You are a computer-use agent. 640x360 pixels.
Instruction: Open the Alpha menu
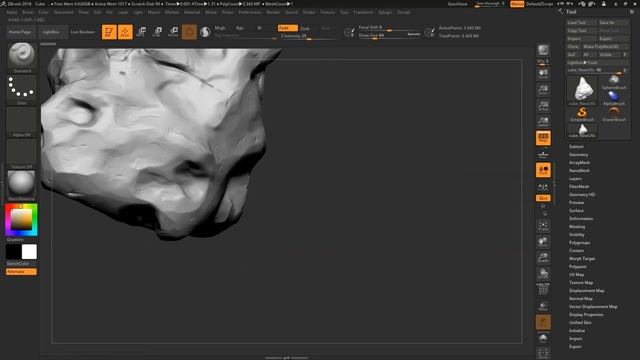coord(12,12)
